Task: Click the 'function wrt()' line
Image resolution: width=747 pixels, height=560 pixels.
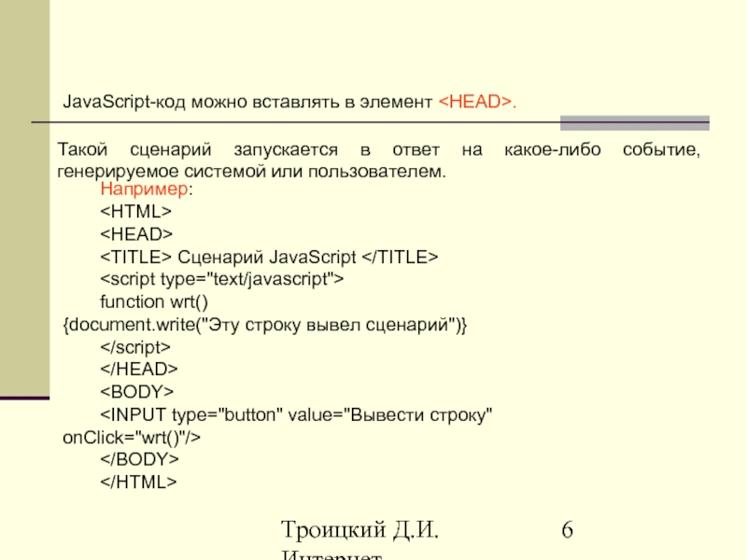Action: 154,301
